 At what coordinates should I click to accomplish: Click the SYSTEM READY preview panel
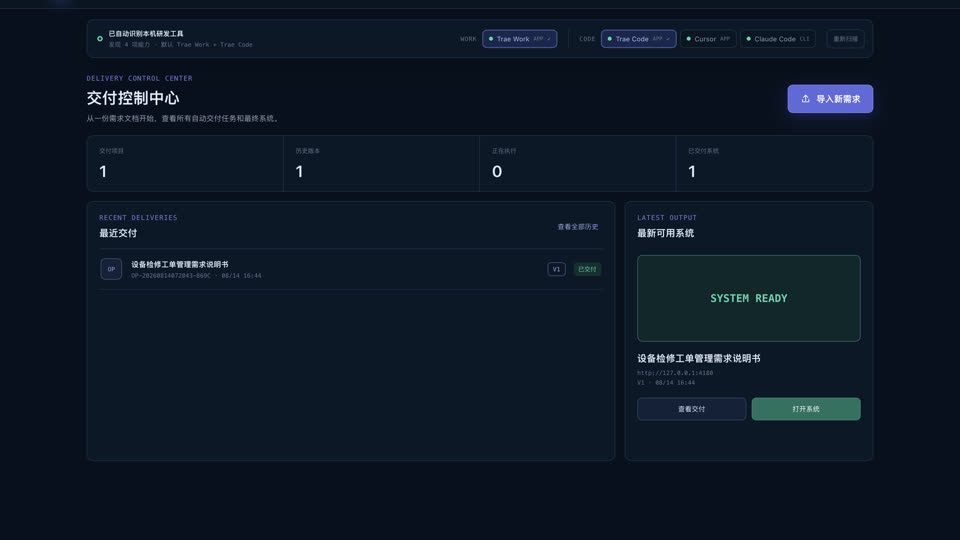point(748,298)
